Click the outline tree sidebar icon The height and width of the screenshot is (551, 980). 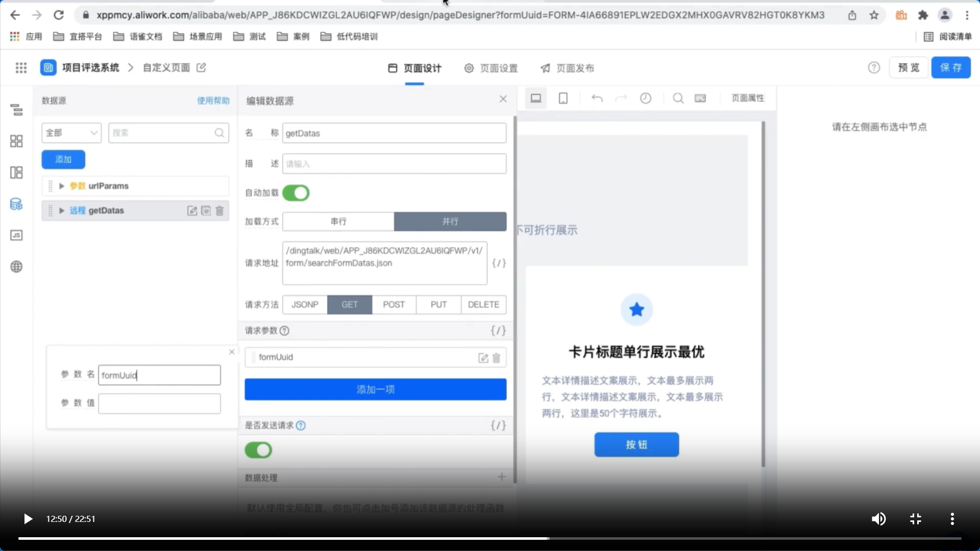pyautogui.click(x=16, y=110)
